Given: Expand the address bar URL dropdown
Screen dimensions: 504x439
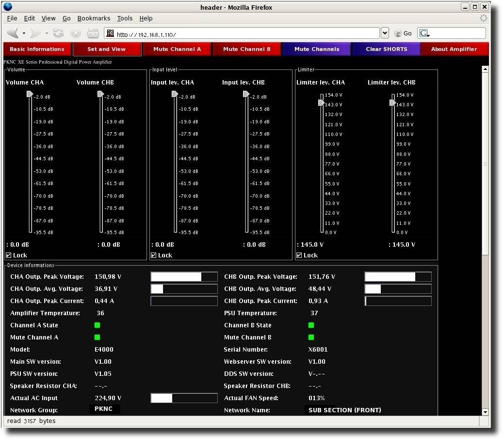Looking at the screenshot, I should (385, 33).
